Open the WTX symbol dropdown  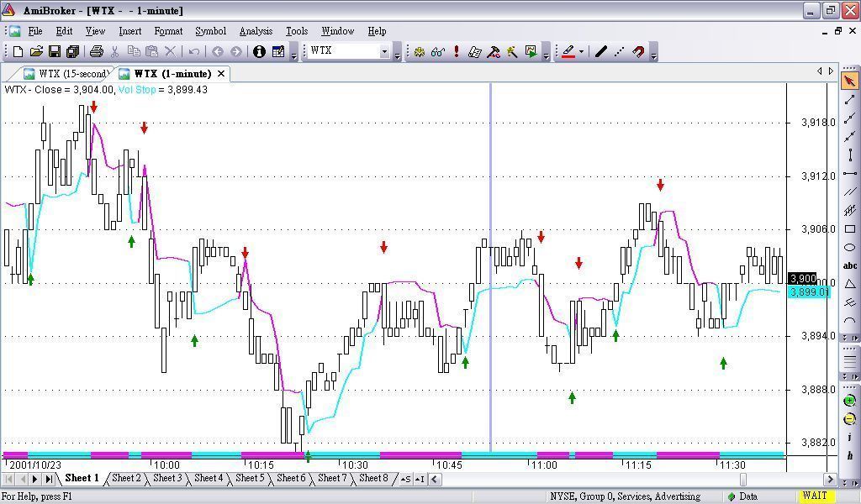384,51
